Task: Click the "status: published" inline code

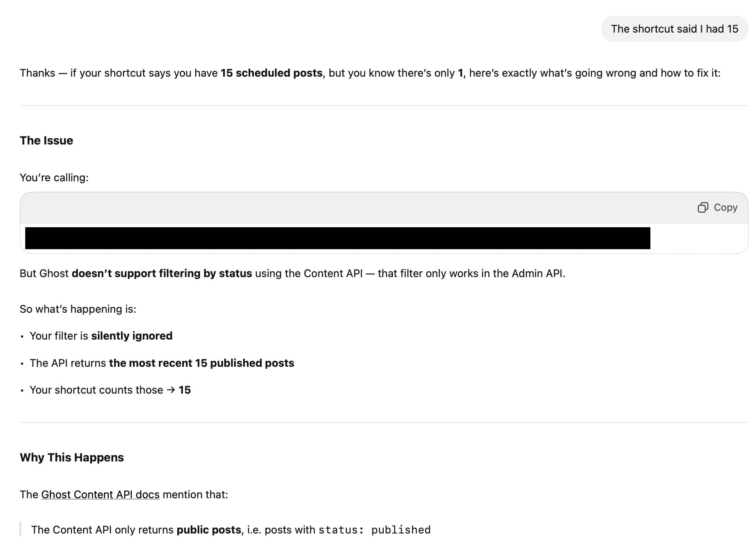Action: tap(374, 530)
